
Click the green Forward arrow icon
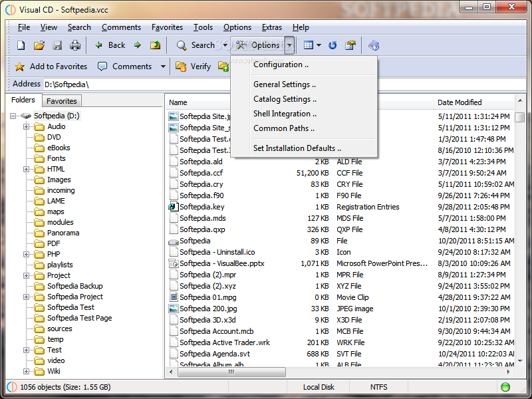click(x=138, y=45)
